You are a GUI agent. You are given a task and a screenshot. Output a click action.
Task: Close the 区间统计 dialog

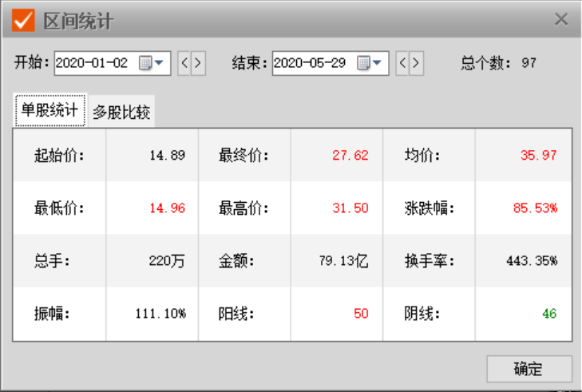point(561,20)
